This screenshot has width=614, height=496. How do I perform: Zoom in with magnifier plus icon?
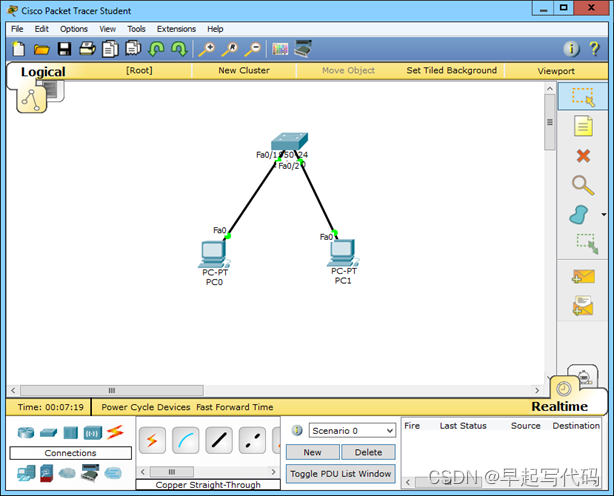(207, 49)
